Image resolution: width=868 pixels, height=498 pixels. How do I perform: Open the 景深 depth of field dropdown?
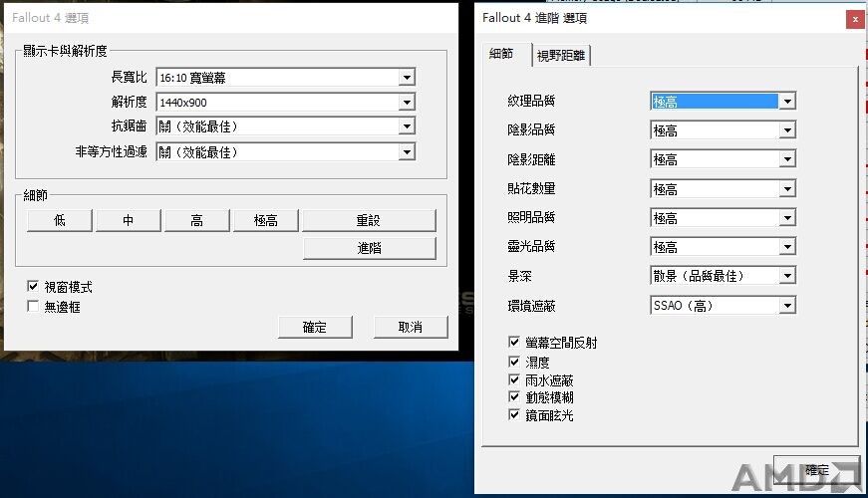click(x=723, y=276)
